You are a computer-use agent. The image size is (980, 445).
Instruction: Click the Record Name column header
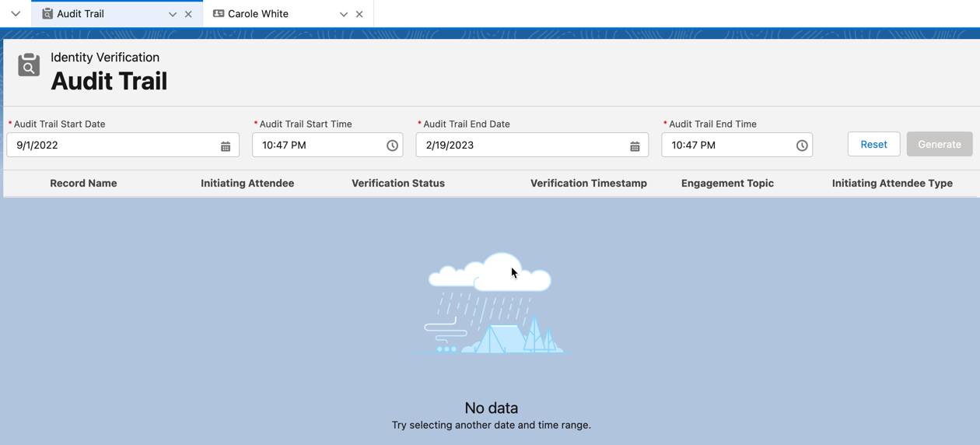83,183
